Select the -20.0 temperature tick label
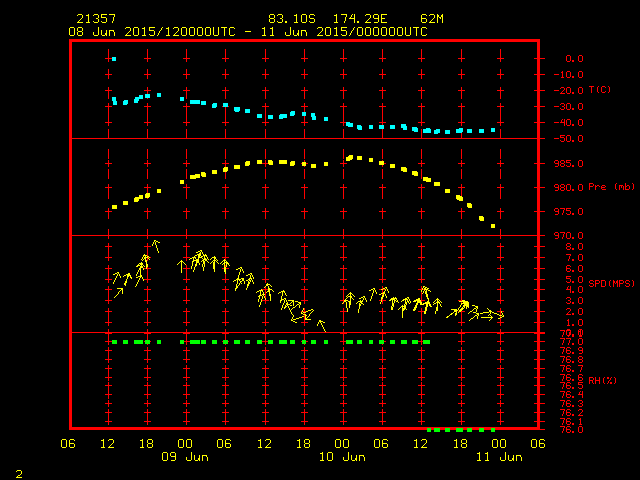Image resolution: width=640 pixels, height=480 pixels. coord(569,91)
